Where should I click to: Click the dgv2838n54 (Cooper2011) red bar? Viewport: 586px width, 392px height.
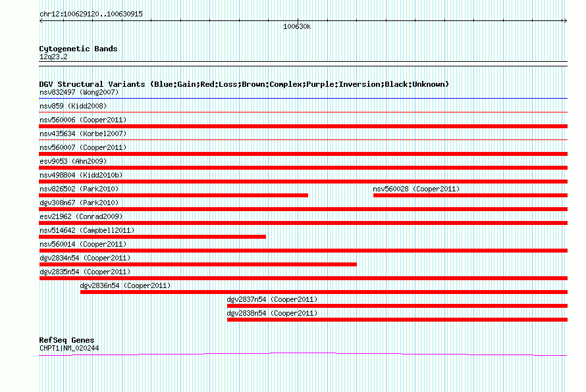tap(397, 320)
